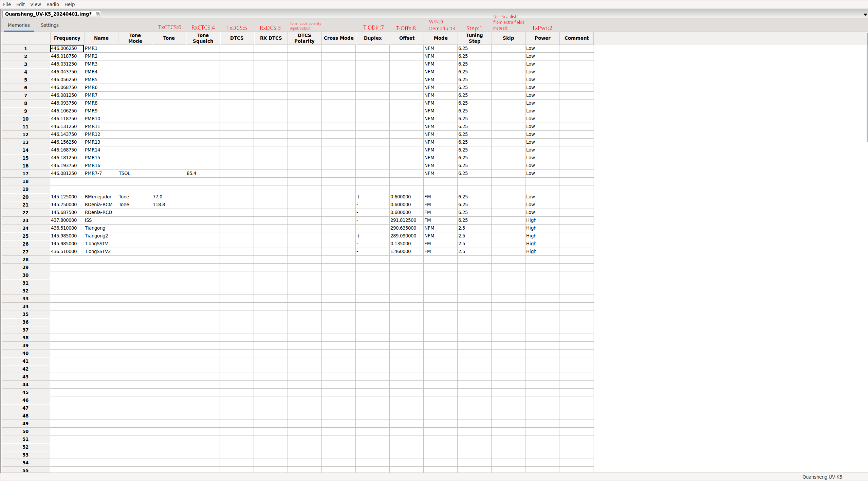Screen dimensions: 868x481
Task: Open the Radio menu
Action: point(53,4)
